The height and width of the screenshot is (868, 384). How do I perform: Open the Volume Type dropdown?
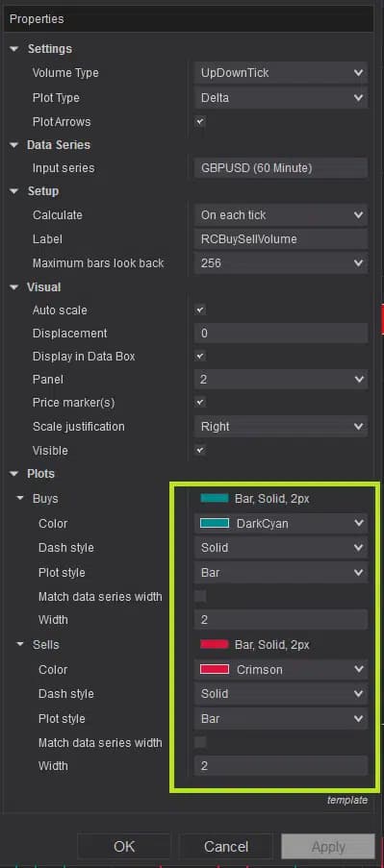tap(281, 72)
